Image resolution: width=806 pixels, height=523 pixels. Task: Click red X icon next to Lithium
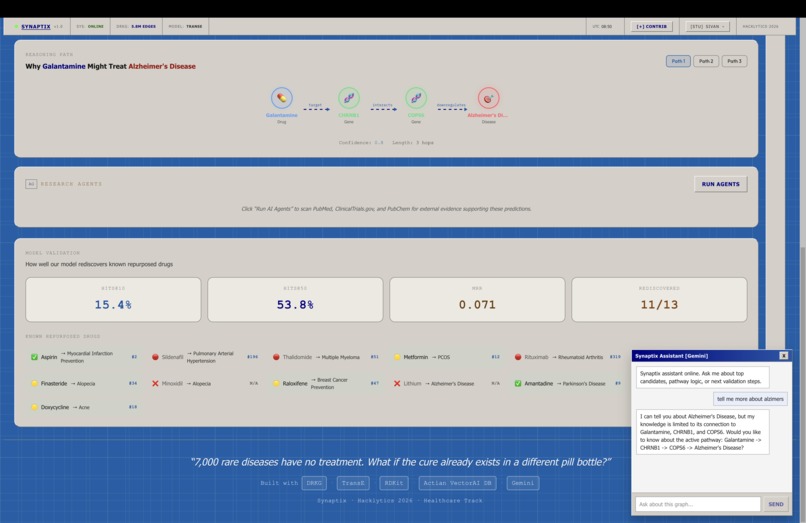pos(397,383)
